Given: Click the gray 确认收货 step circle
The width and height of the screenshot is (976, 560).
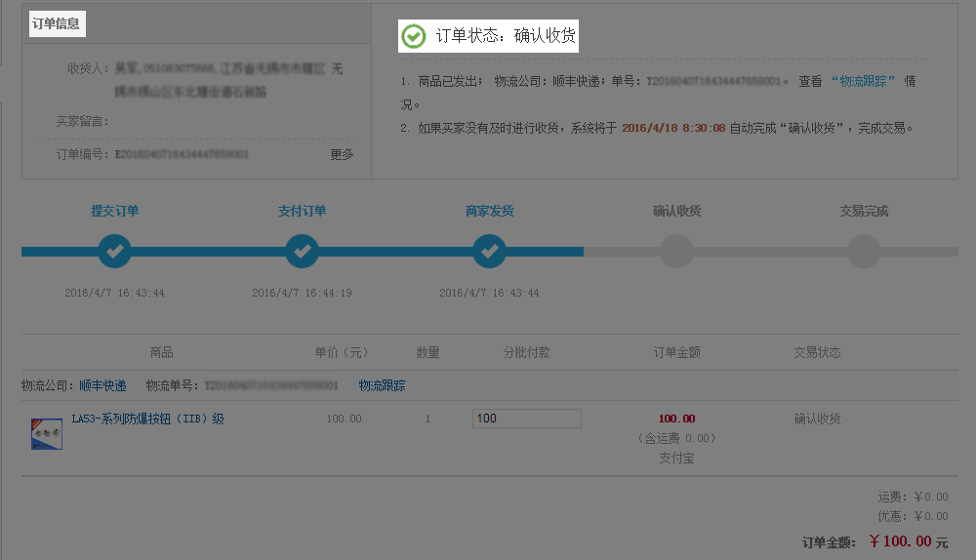Looking at the screenshot, I should coord(676,252).
